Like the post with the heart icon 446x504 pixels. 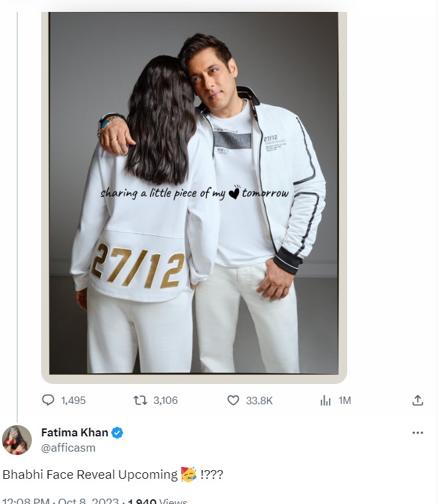tap(233, 400)
